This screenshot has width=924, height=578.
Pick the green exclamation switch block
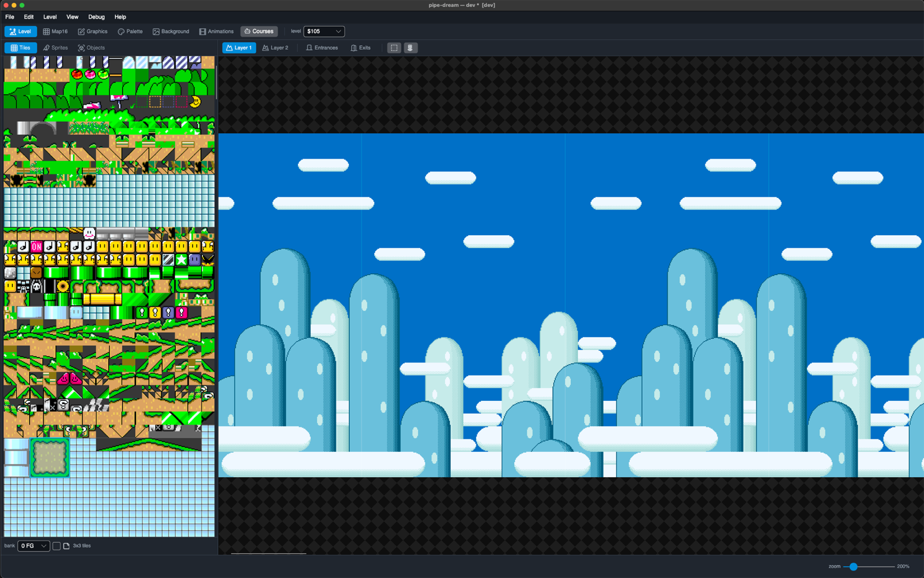pyautogui.click(x=142, y=312)
